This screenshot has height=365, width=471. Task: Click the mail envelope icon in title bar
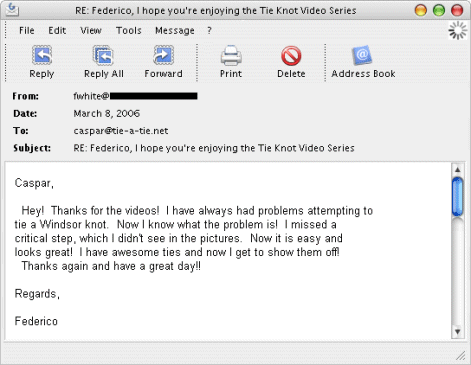point(12,9)
